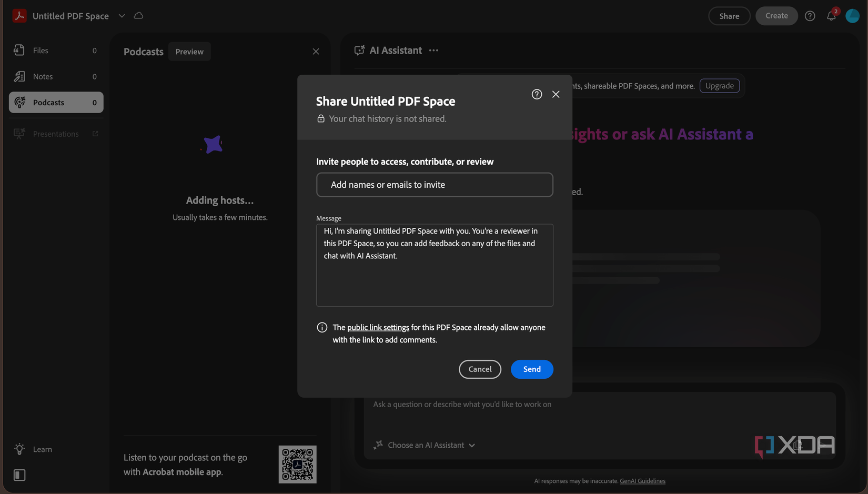This screenshot has height=494, width=868.
Task: Open the GenAI Guidelines link
Action: coord(642,481)
